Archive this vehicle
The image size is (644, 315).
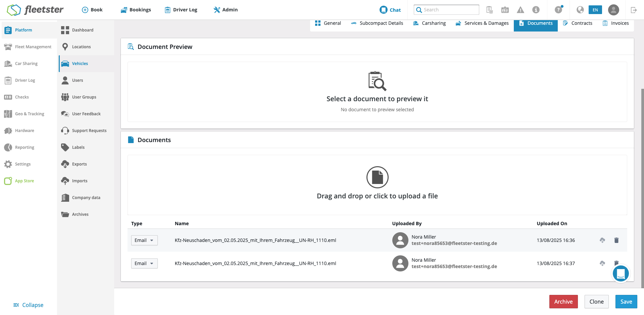tap(563, 302)
